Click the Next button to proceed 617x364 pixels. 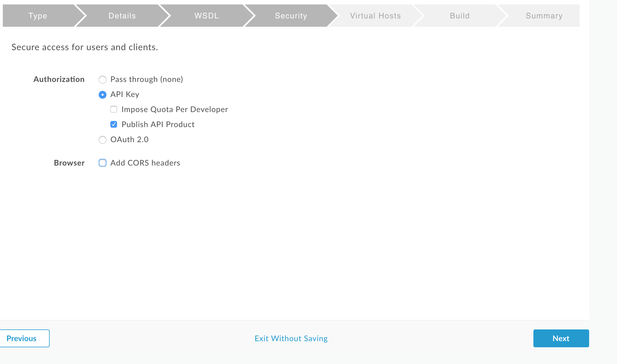pyautogui.click(x=561, y=338)
